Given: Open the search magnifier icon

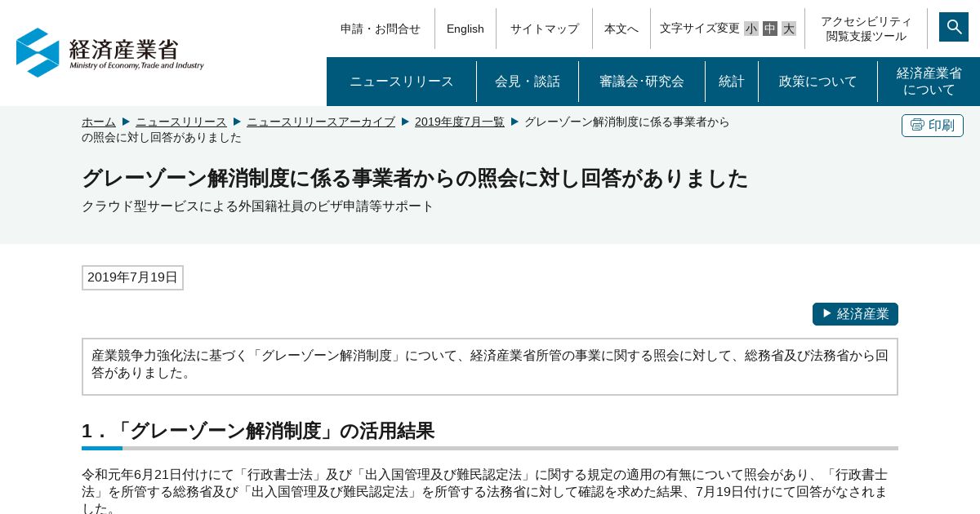Looking at the screenshot, I should tap(954, 27).
